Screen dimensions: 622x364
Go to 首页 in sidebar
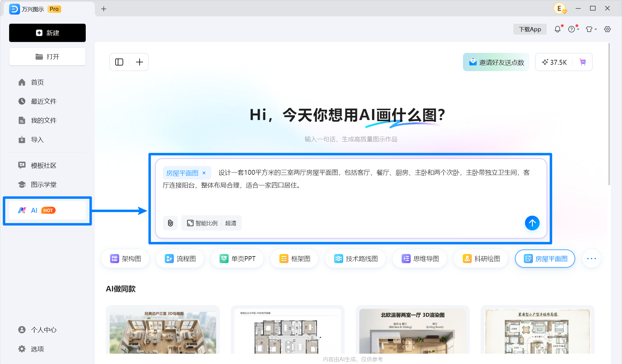coord(47,82)
